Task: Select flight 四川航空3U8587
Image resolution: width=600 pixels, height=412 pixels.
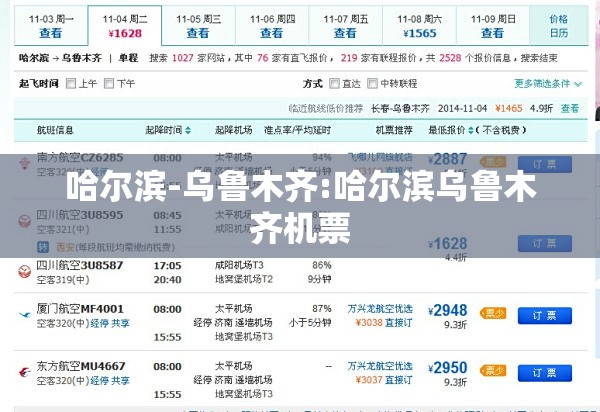Action: click(x=80, y=265)
